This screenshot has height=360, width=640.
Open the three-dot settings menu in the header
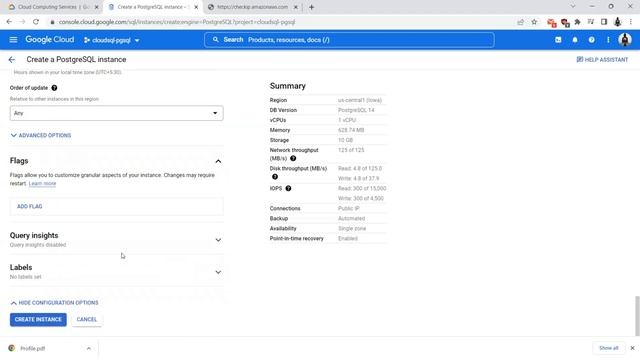608,40
